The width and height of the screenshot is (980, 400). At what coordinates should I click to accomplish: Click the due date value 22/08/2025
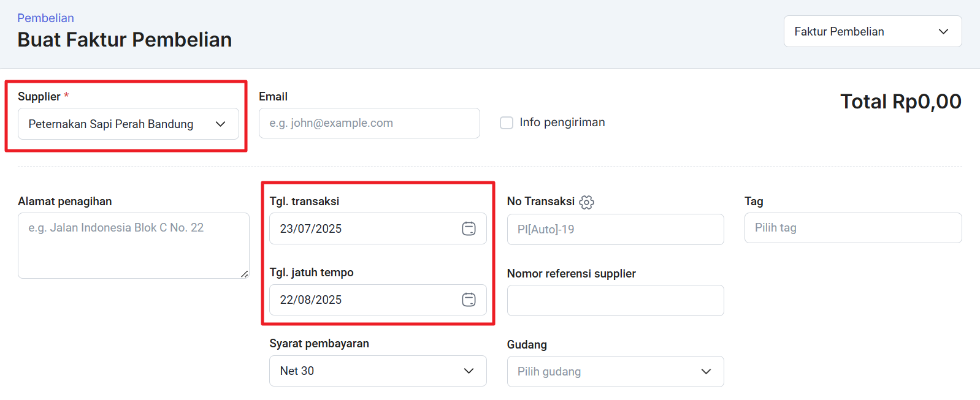(x=311, y=300)
